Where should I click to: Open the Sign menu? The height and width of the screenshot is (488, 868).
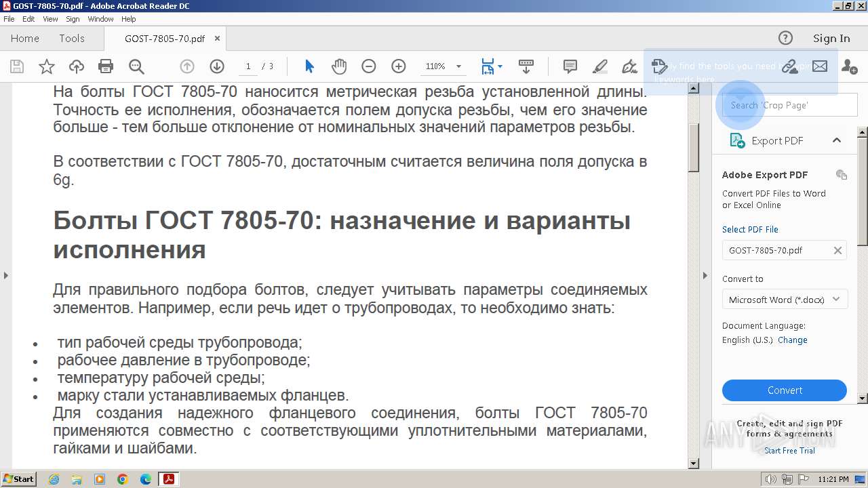73,19
